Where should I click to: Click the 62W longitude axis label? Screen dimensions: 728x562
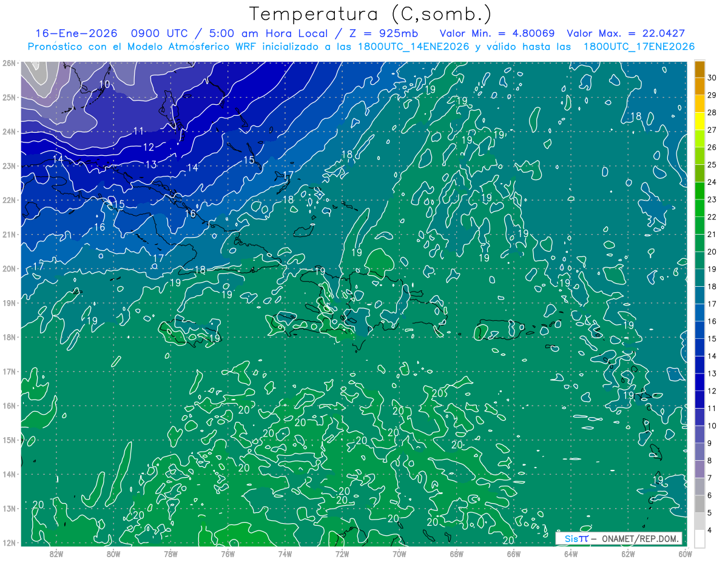(x=628, y=554)
